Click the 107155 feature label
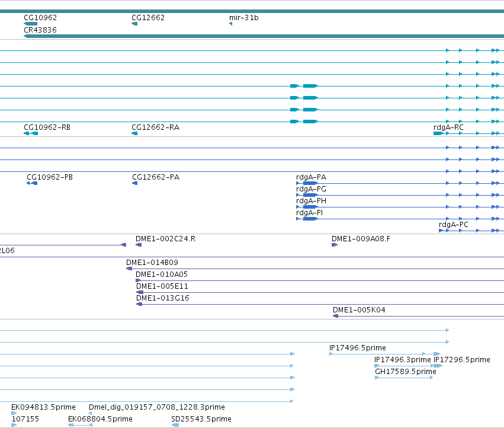The image size is (504, 428). pyautogui.click(x=25, y=419)
